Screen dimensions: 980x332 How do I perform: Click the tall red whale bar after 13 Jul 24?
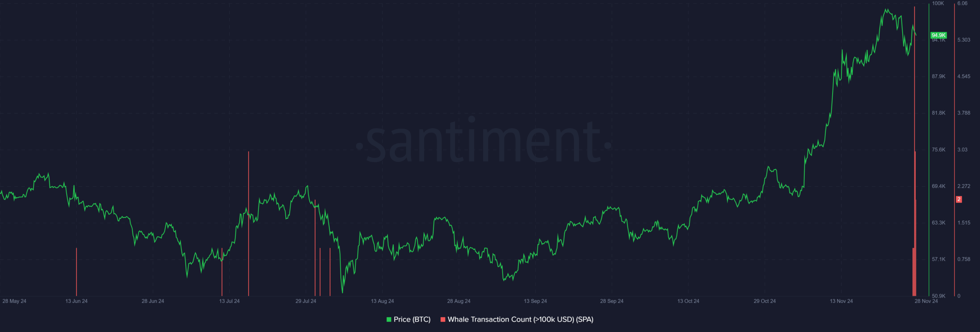248,224
